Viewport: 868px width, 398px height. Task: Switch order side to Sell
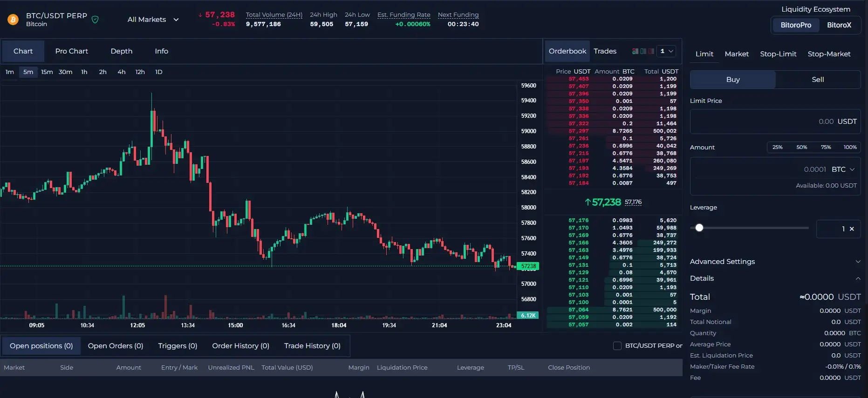pyautogui.click(x=818, y=80)
